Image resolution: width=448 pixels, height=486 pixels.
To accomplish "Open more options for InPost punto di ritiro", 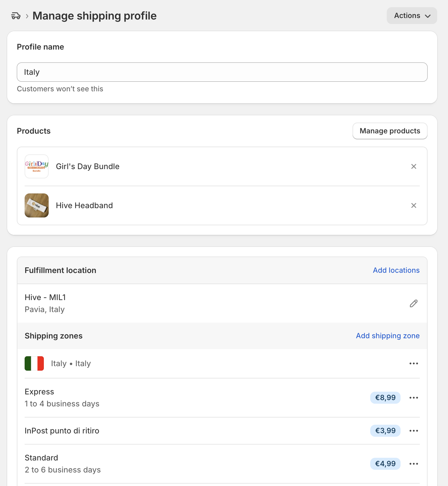I will tap(413, 431).
